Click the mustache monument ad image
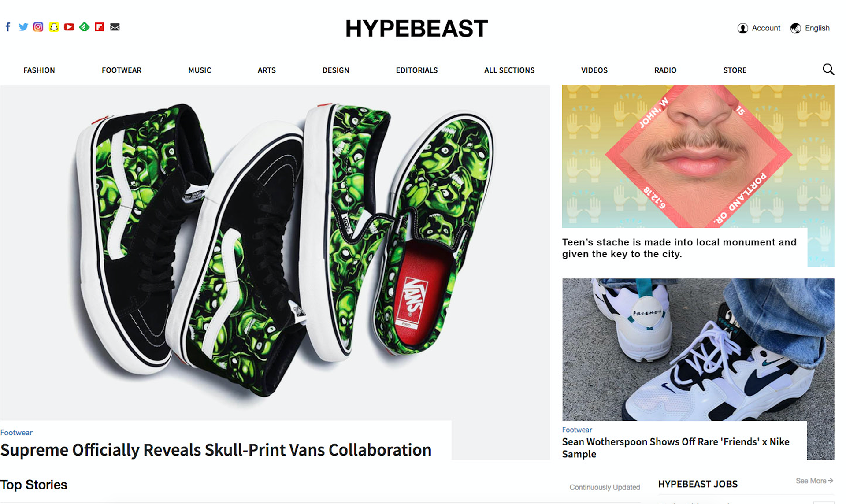 tap(698, 156)
